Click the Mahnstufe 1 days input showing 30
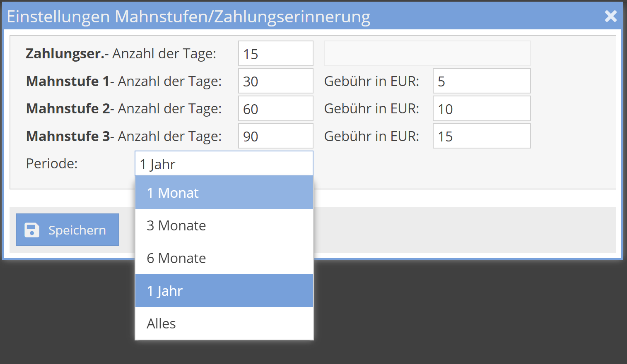This screenshot has height=364, width=627. click(275, 81)
